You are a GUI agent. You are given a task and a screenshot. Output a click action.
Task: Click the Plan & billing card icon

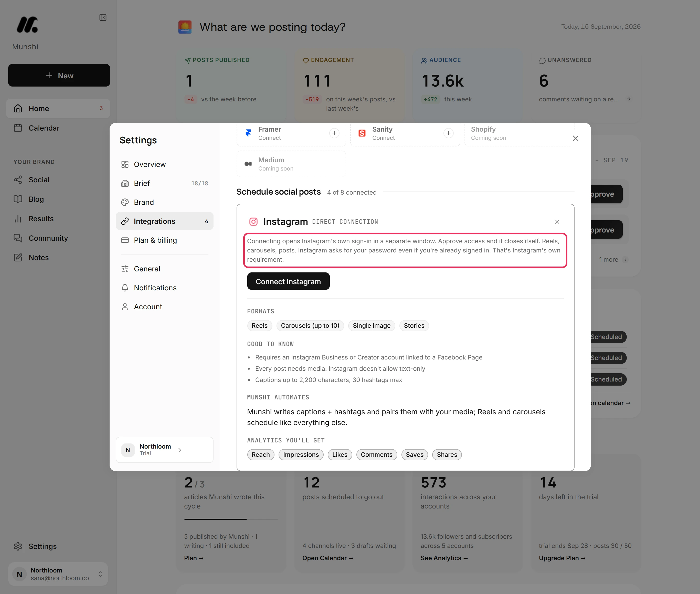125,240
